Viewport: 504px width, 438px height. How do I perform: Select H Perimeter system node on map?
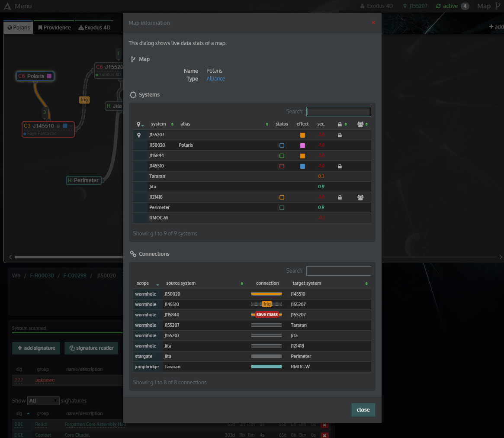pyautogui.click(x=83, y=180)
